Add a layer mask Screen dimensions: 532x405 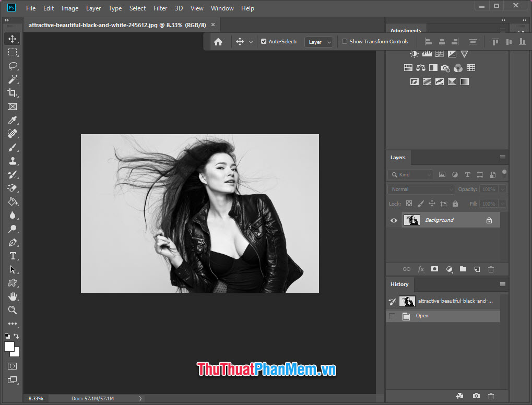pos(434,269)
